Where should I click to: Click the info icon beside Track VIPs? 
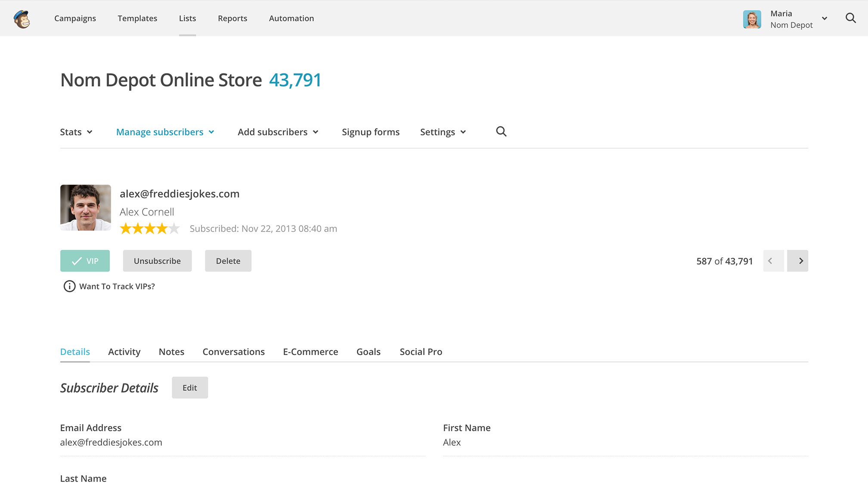click(69, 286)
